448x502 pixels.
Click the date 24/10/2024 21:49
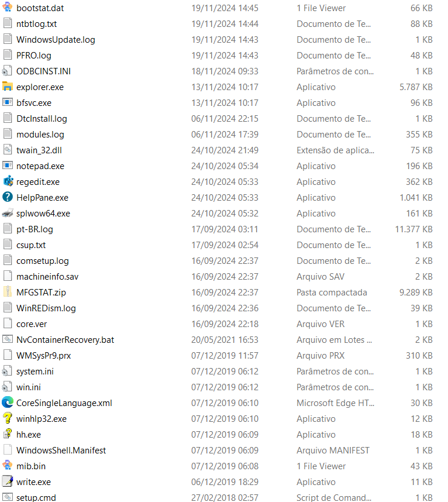(225, 150)
